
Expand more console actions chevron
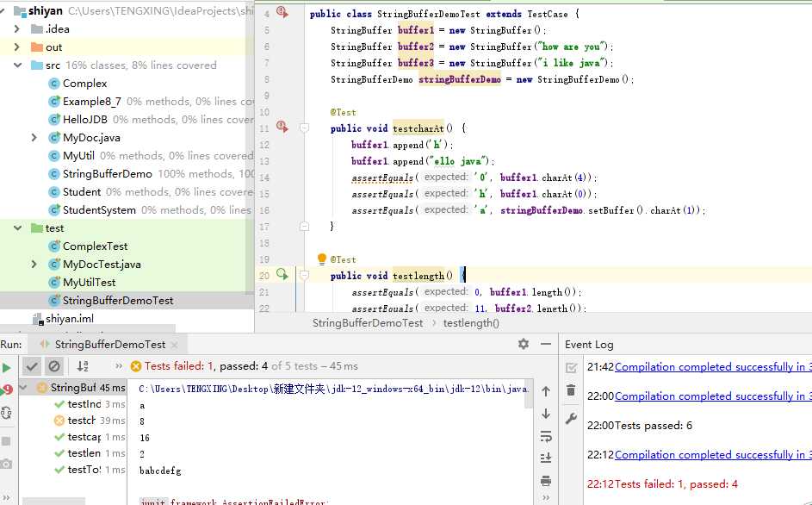546,498
